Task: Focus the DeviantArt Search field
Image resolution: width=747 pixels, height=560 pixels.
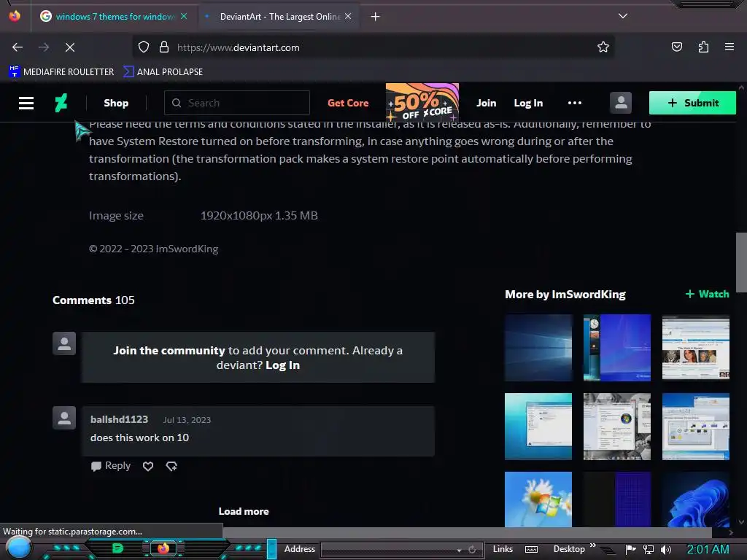Action: pyautogui.click(x=237, y=103)
